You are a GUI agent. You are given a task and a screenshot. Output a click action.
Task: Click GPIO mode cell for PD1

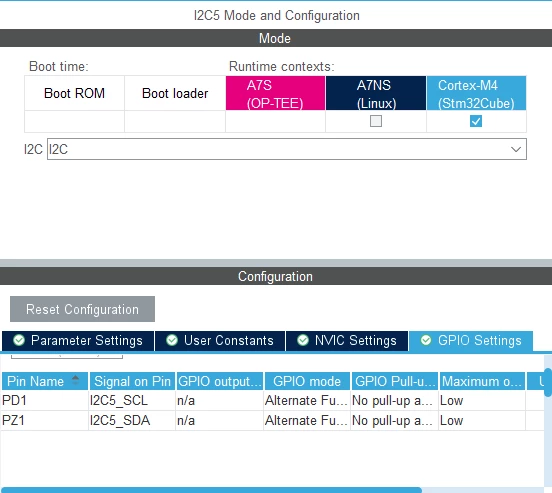click(x=307, y=400)
